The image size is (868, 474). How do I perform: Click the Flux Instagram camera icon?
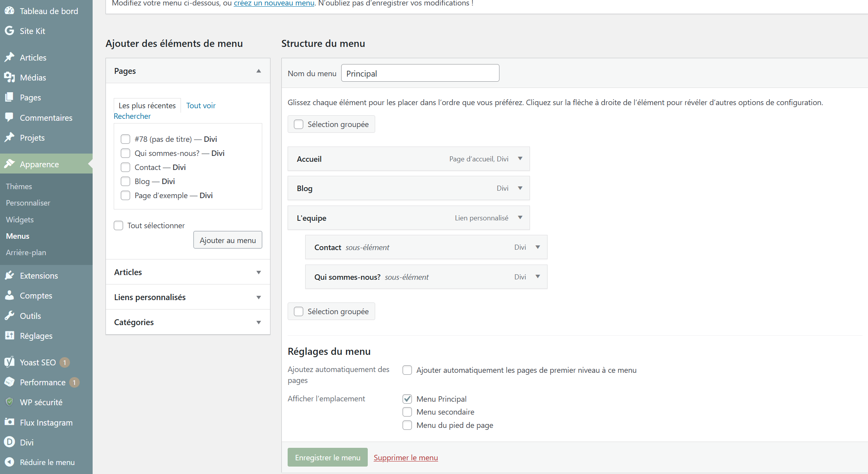coord(9,422)
